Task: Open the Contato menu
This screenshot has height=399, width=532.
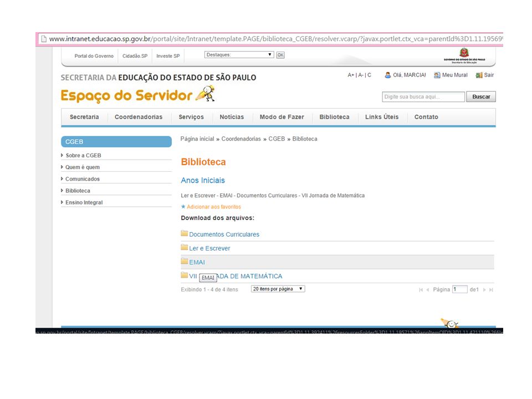Action: click(x=426, y=117)
